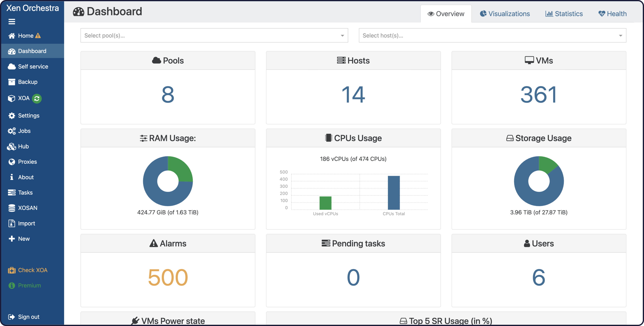The height and width of the screenshot is (326, 644).
Task: Open the Select host(s) dropdown arrow
Action: (x=621, y=36)
